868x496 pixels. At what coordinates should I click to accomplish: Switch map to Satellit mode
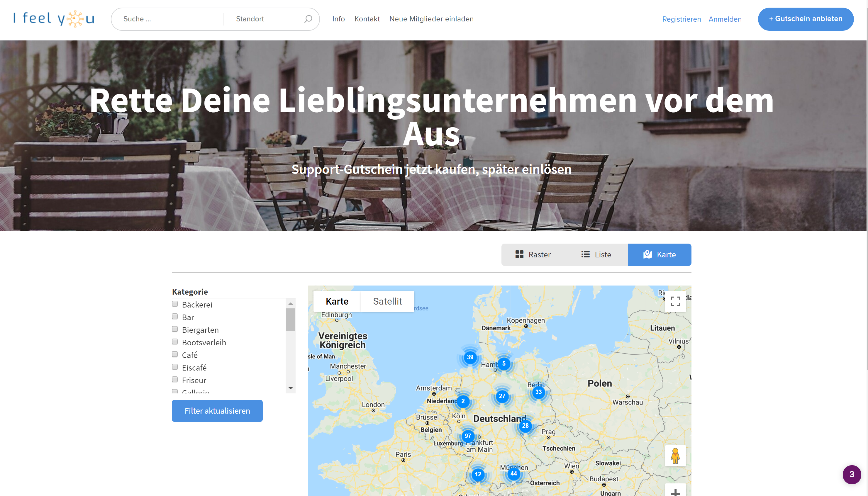click(387, 301)
